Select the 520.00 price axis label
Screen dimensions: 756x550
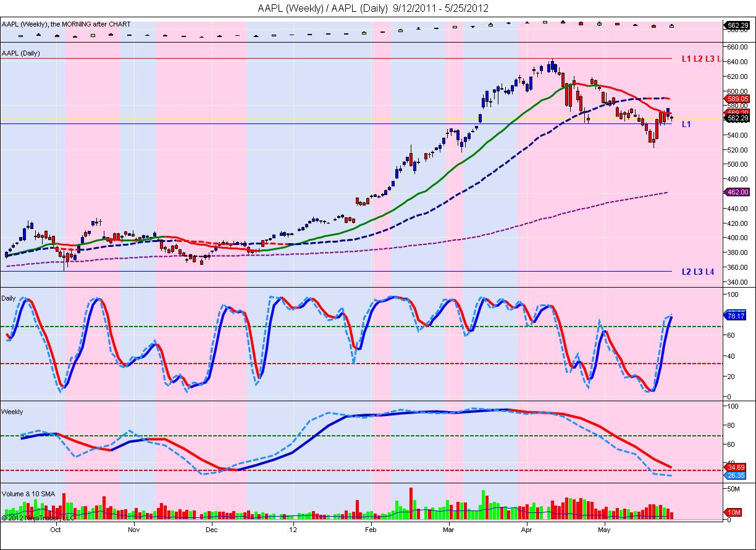tap(737, 150)
